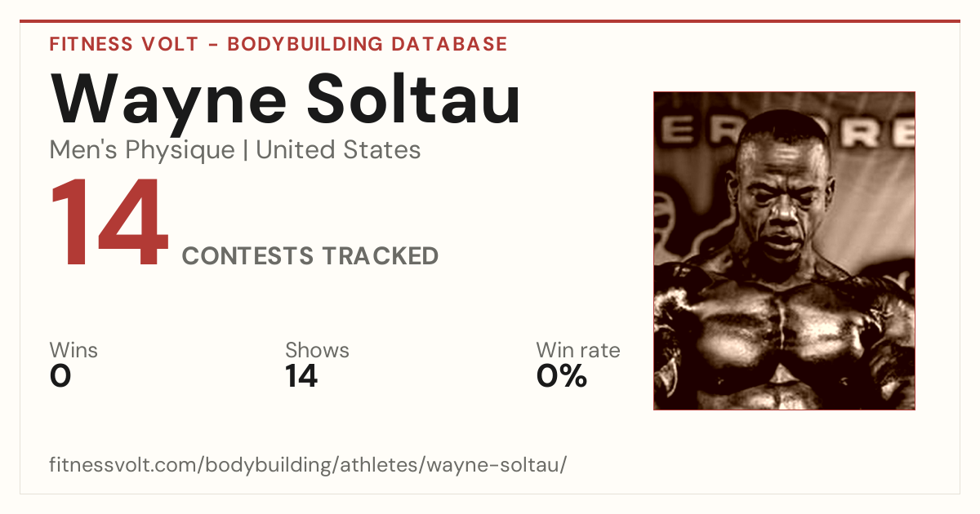Click the Shows label
Image resolution: width=980 pixels, height=514 pixels.
pyautogui.click(x=317, y=350)
